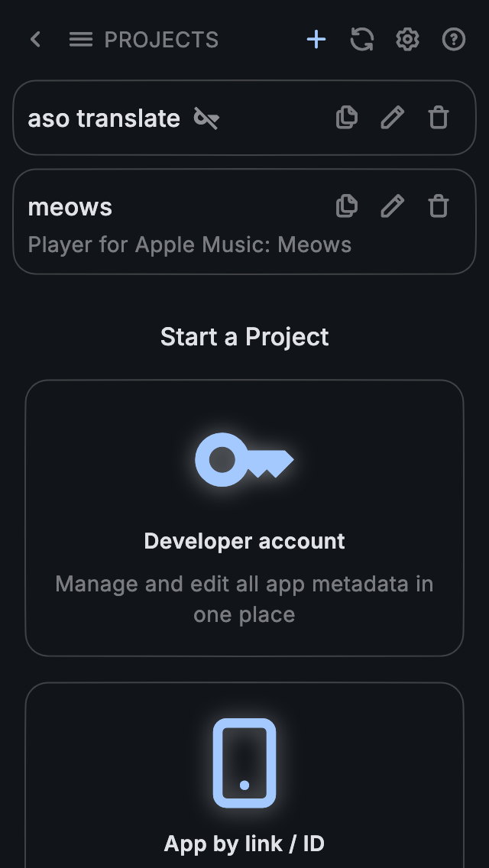This screenshot has height=868, width=489.
Task: Click unlinked icon next to aso translate
Action: [x=206, y=118]
